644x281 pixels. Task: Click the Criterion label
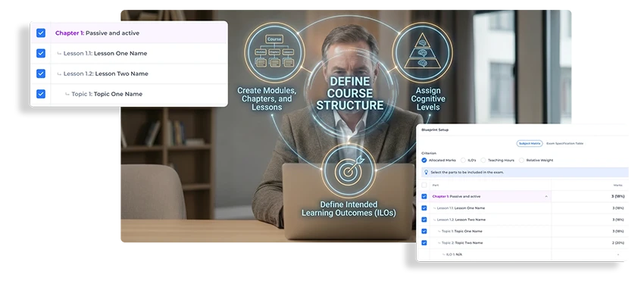[428, 153]
